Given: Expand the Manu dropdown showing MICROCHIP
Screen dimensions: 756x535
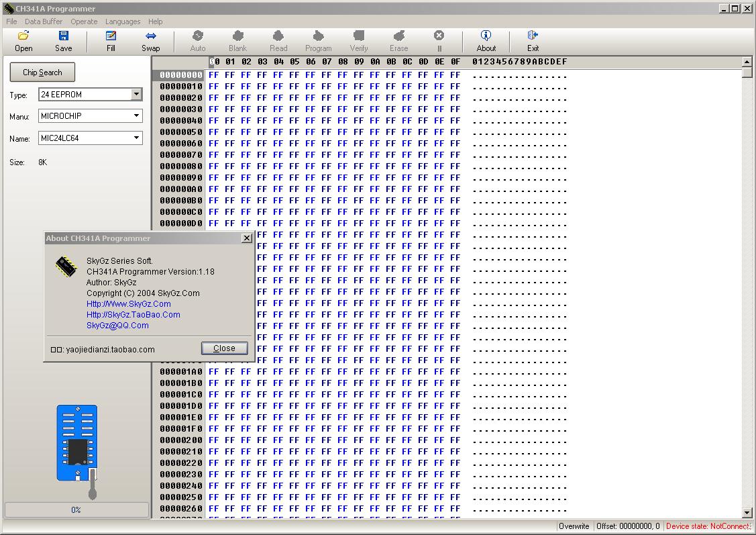Looking at the screenshot, I should [136, 116].
